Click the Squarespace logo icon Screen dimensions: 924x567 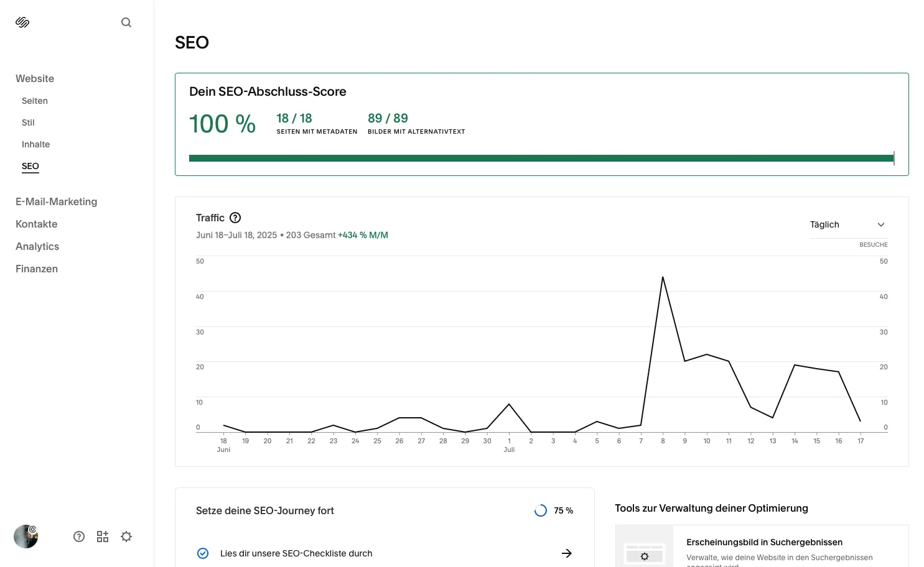[x=22, y=22]
